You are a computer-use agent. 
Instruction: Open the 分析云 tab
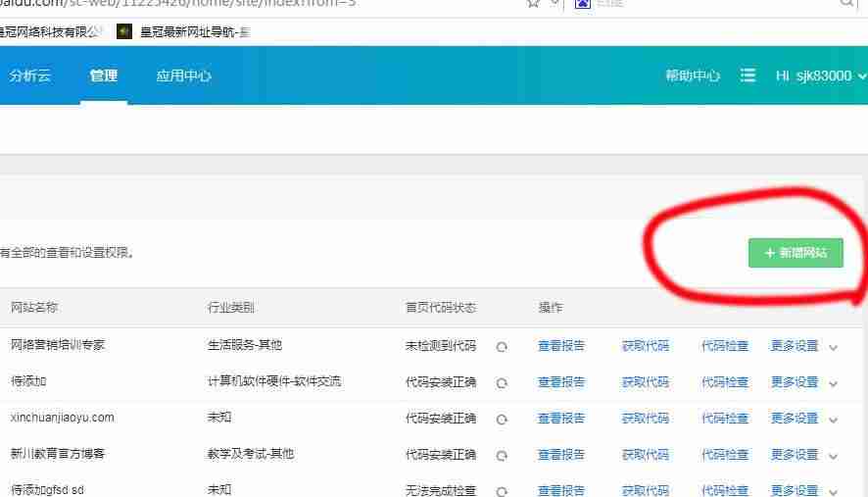(30, 75)
